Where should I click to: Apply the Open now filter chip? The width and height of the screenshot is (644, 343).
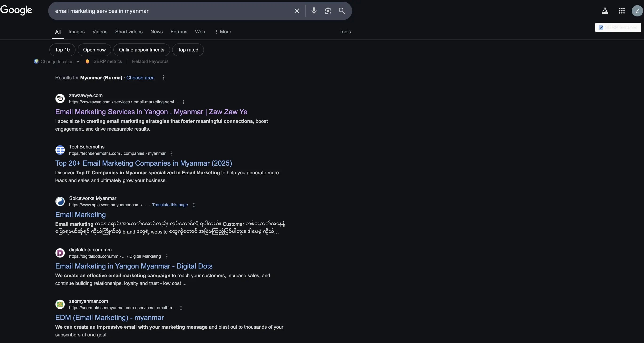pos(94,50)
